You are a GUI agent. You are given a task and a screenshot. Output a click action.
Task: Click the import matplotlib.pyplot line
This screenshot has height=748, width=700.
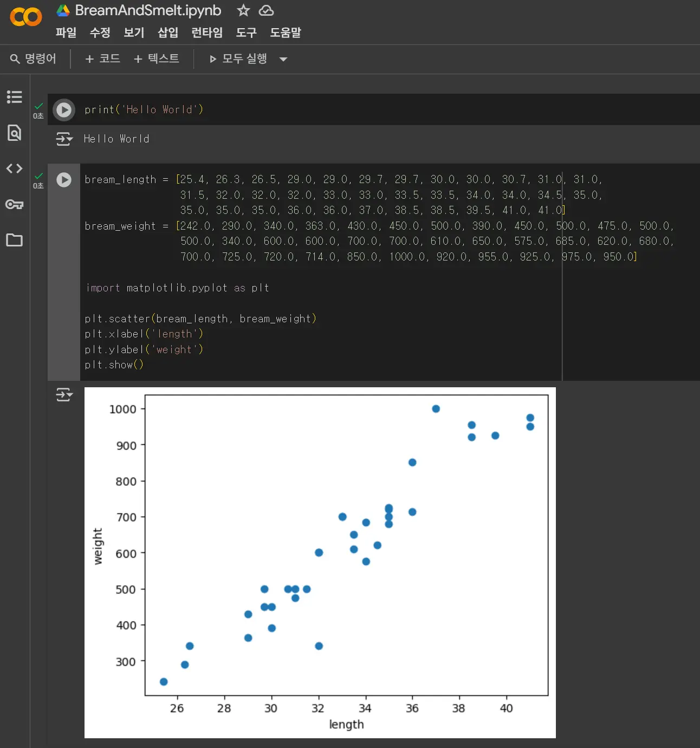coord(177,288)
